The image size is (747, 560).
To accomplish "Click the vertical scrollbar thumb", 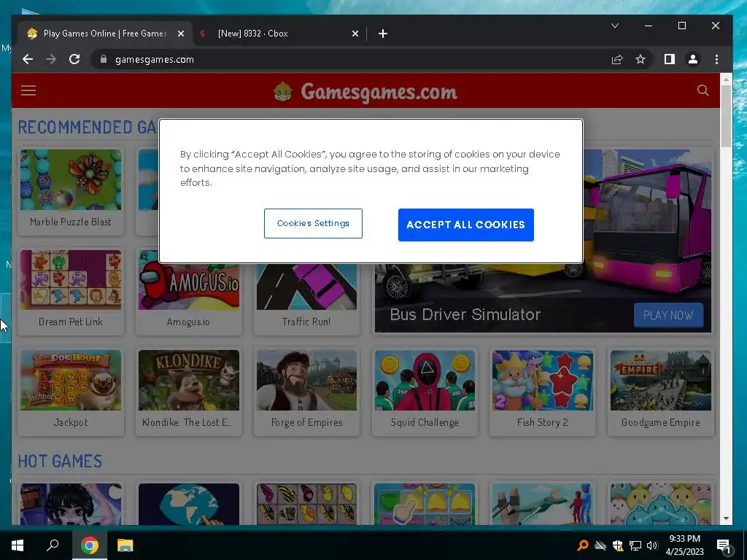I will tap(726, 117).
